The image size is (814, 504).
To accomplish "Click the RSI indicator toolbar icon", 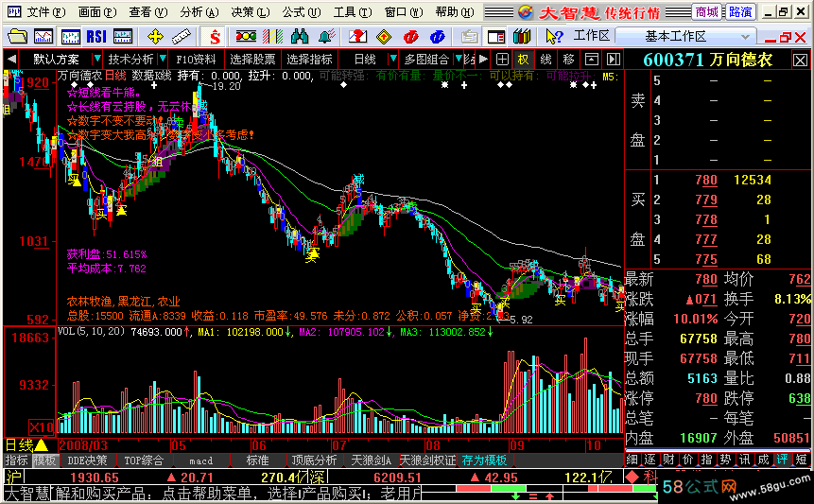I will [96, 36].
